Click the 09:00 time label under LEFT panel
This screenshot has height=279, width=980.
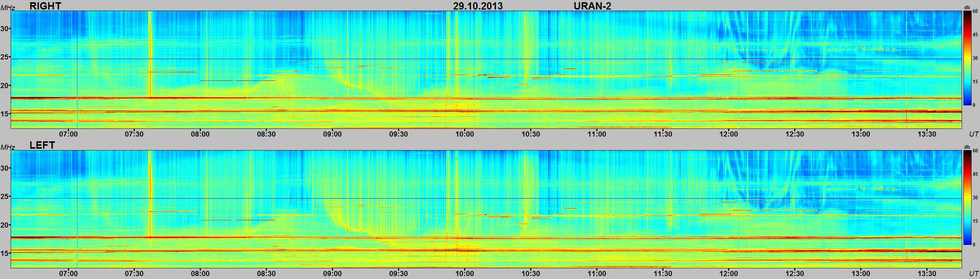pyautogui.click(x=333, y=273)
